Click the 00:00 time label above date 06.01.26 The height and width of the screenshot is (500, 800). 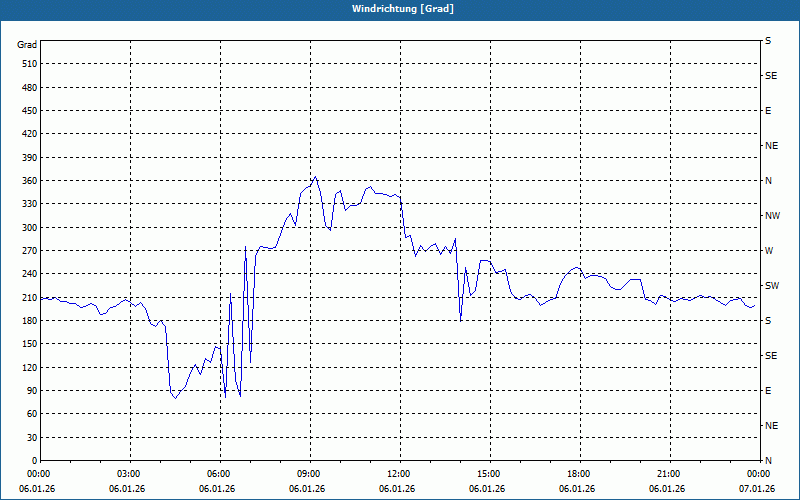[x=37, y=474]
